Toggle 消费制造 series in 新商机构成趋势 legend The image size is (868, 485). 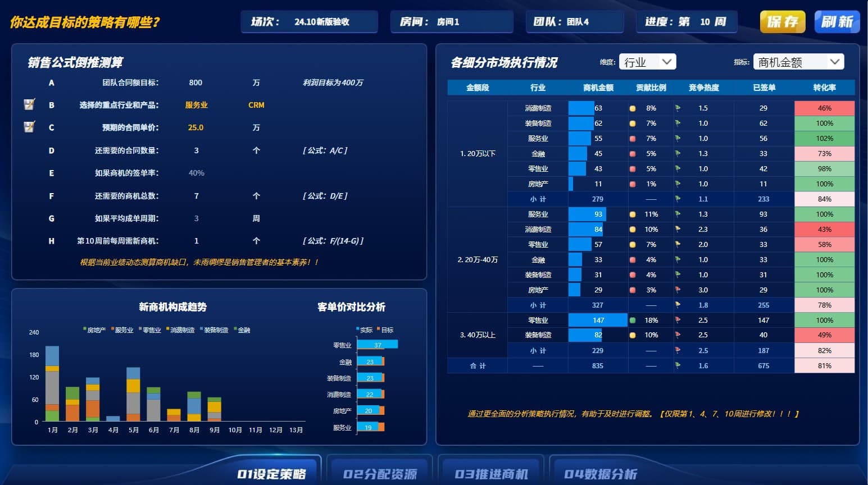pos(180,330)
